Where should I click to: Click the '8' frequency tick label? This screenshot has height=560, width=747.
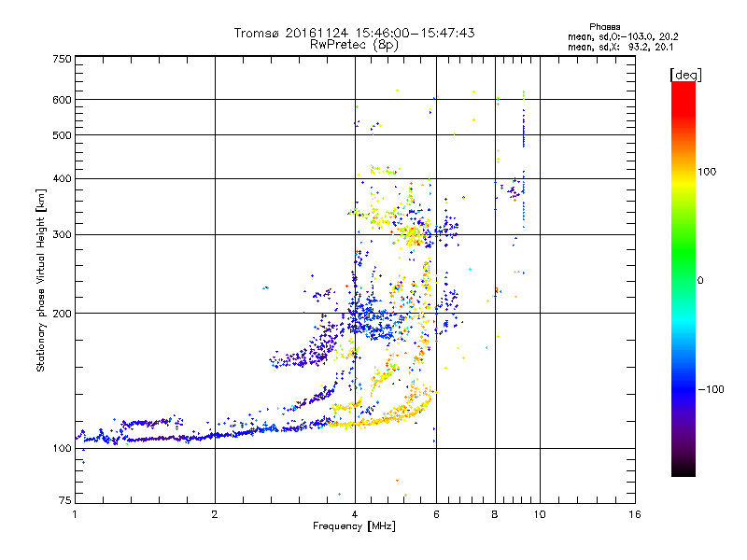[495, 514]
